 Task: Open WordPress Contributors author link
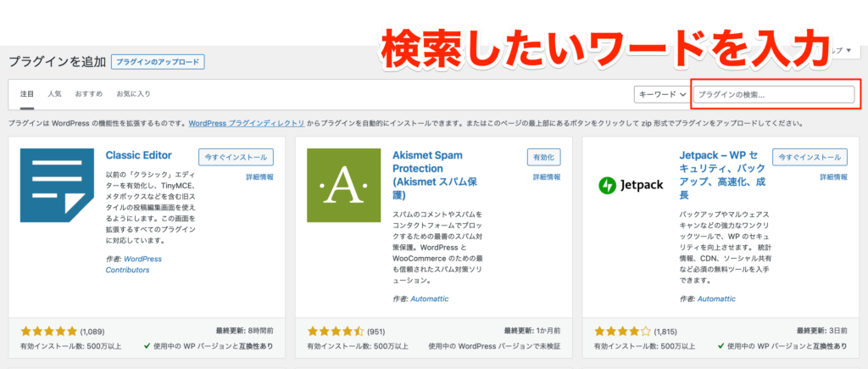tap(133, 265)
